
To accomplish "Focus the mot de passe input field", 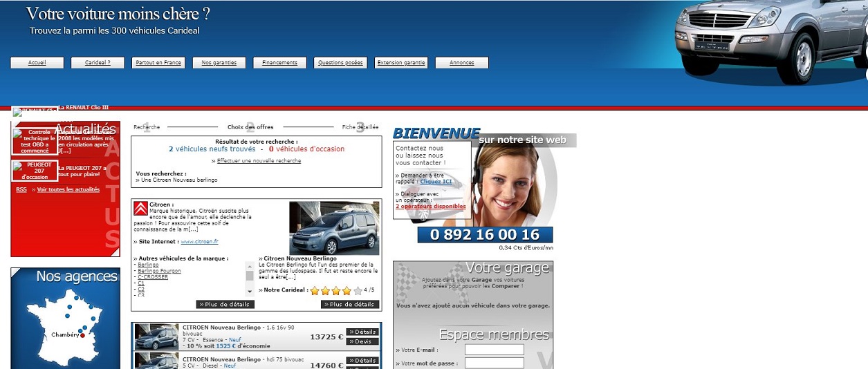I will (495, 363).
